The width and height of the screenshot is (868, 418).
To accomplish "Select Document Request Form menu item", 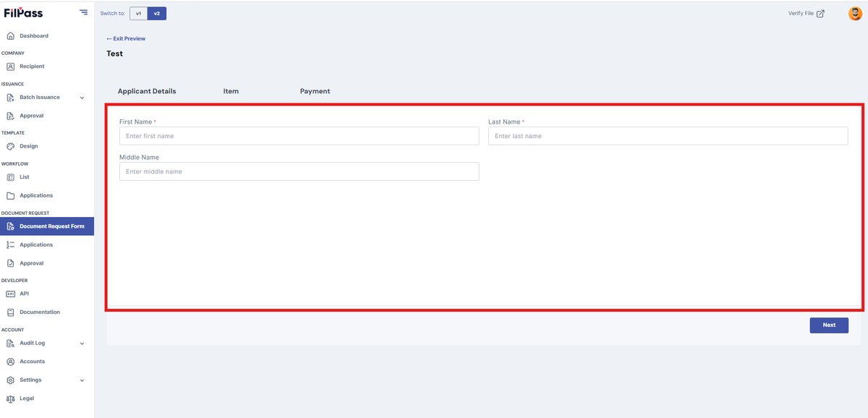I will click(x=47, y=226).
